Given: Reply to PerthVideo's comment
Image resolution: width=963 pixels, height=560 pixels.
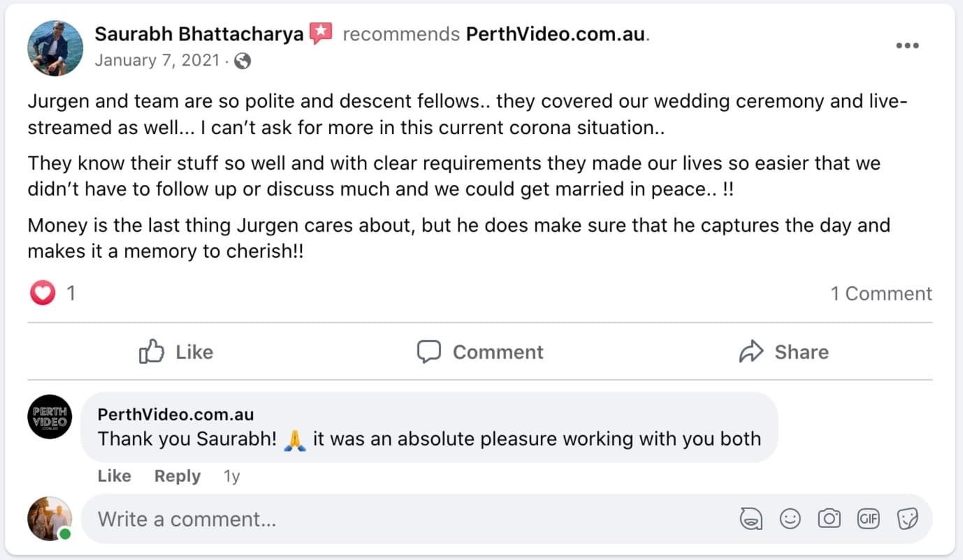Looking at the screenshot, I should click(x=178, y=476).
